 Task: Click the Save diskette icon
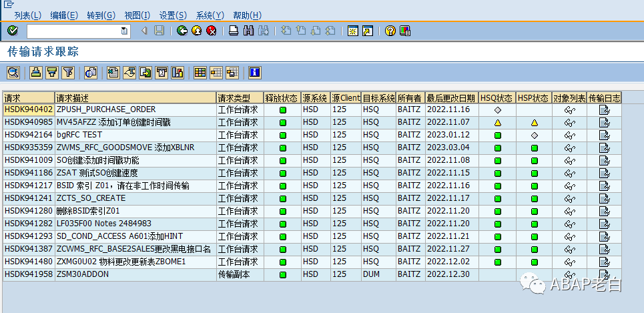pyautogui.click(x=159, y=31)
